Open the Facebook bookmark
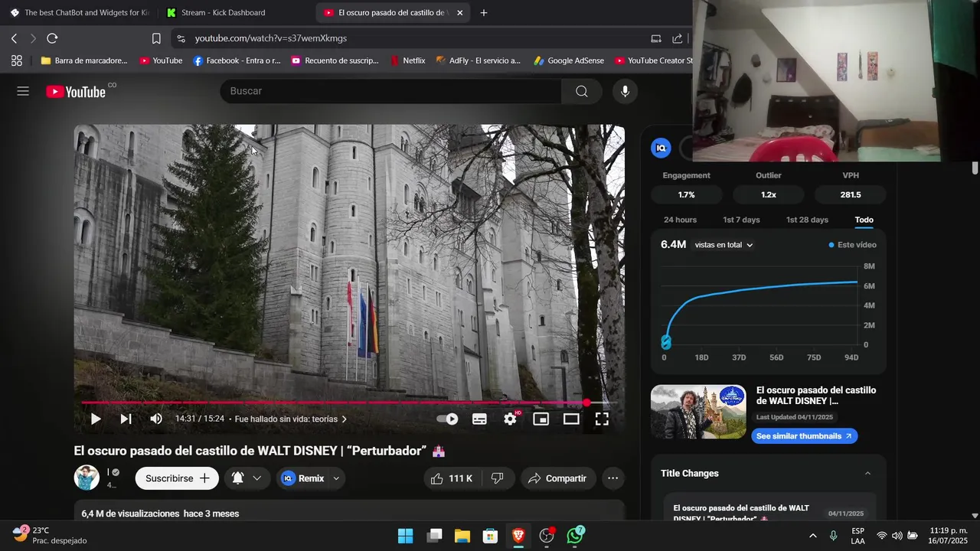The width and height of the screenshot is (980, 551). pyautogui.click(x=237, y=60)
